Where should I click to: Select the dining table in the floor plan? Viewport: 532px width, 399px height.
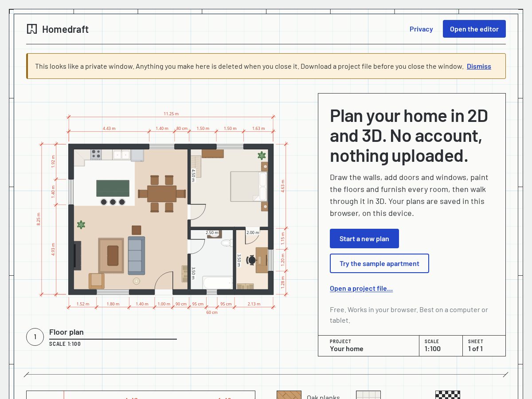click(x=162, y=194)
